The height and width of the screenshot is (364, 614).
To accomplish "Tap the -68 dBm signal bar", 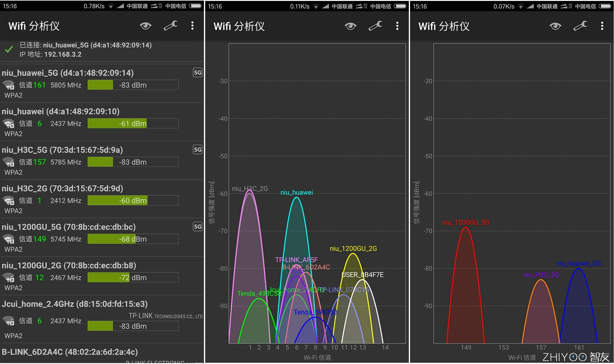I will click(133, 239).
